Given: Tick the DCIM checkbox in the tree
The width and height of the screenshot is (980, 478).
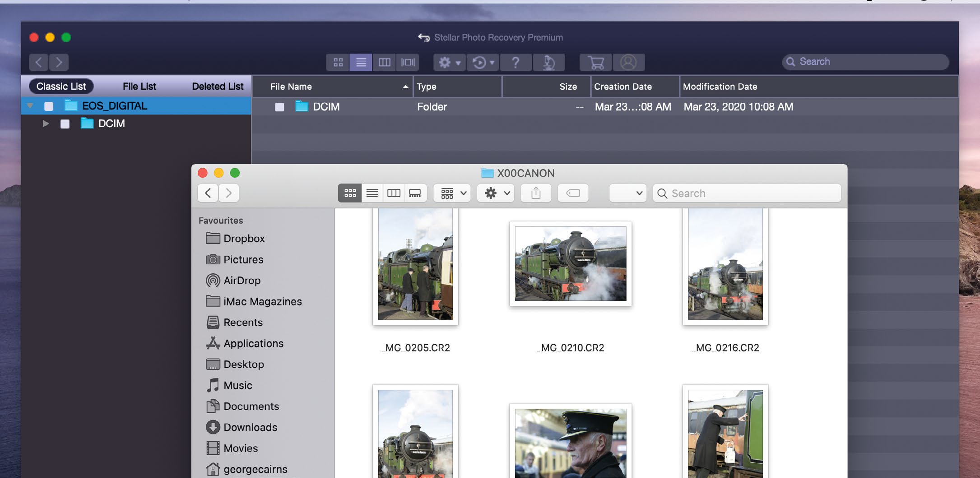Looking at the screenshot, I should [65, 124].
